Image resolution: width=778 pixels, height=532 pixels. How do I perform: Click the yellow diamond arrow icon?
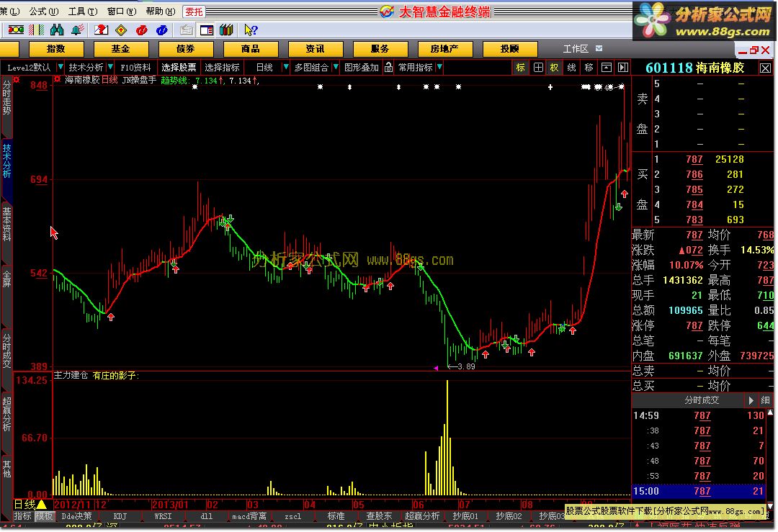tap(121, 30)
